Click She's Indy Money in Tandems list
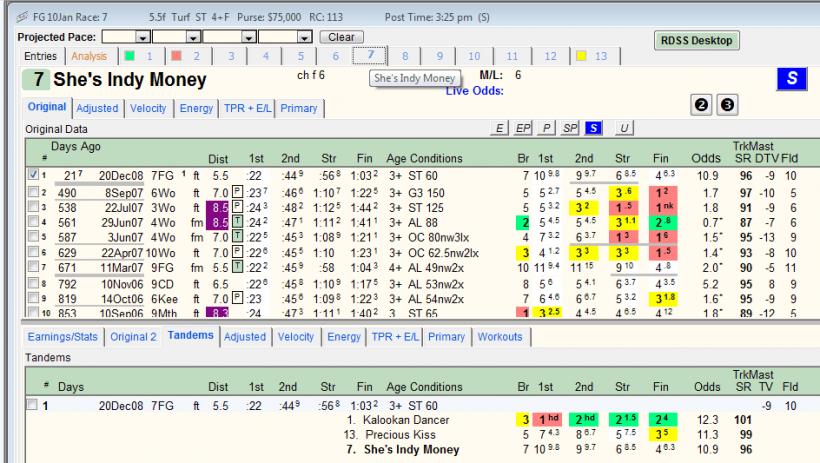This screenshot has width=820, height=463. (412, 449)
